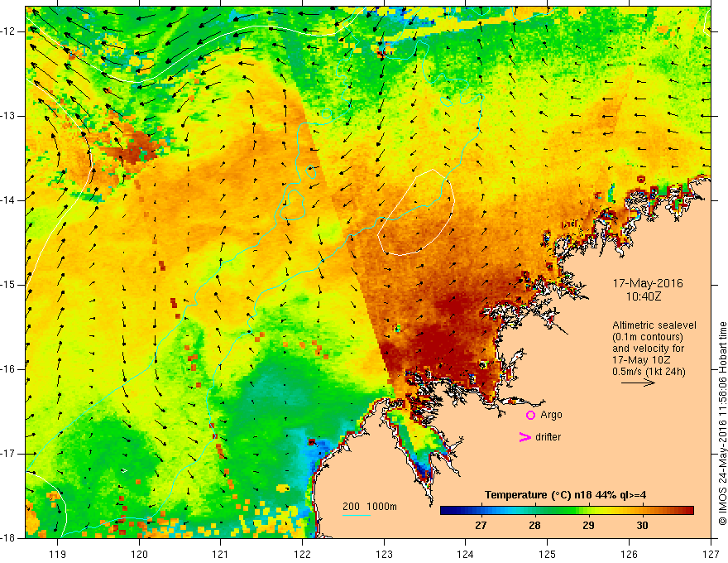
Task: Click the temperature color bar
Action: (567, 511)
